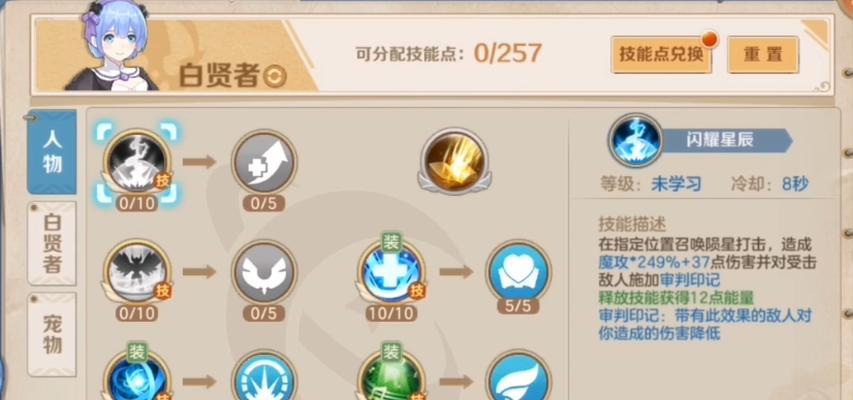
Task: Select the blue starburst passive skill icon
Action: pyautogui.click(x=264, y=378)
